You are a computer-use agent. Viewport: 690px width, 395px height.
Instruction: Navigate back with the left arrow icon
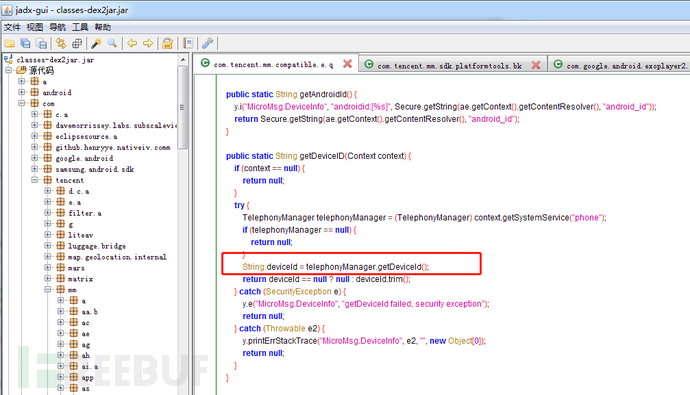[132, 43]
